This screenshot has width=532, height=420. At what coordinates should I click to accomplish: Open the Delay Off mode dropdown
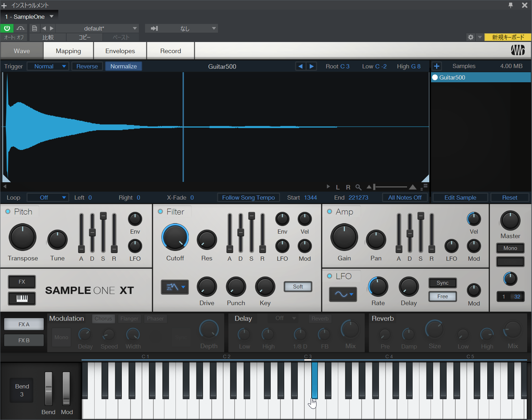tap(285, 318)
